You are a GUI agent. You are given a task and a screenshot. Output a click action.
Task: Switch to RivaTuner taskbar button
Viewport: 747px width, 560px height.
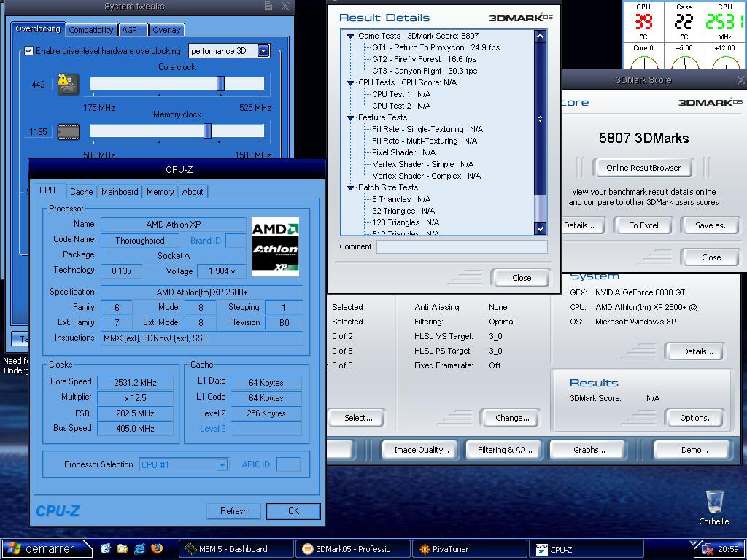click(x=469, y=549)
